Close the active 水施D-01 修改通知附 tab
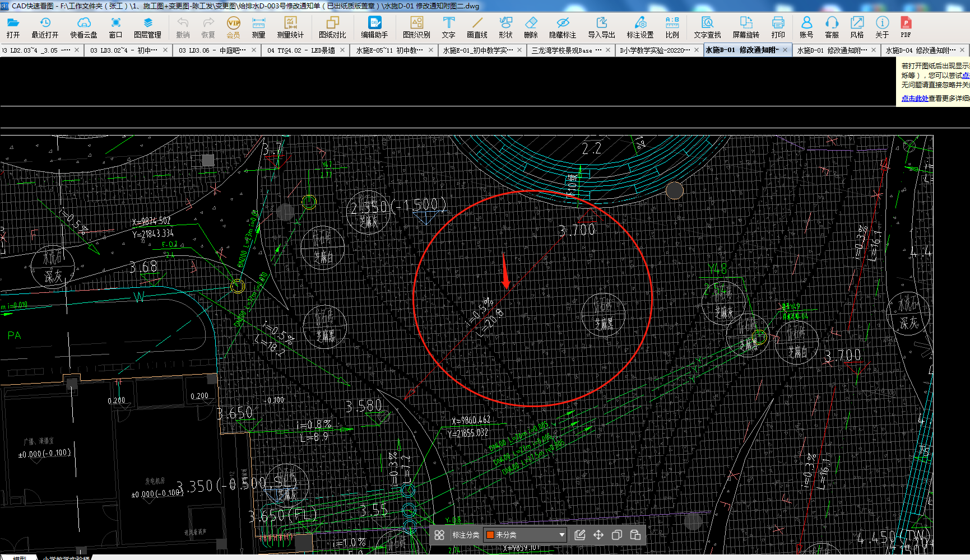 785,50
